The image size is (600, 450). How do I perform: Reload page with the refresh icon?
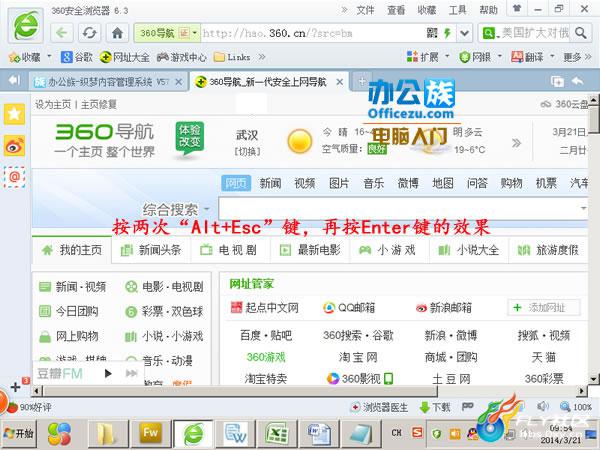[90, 33]
